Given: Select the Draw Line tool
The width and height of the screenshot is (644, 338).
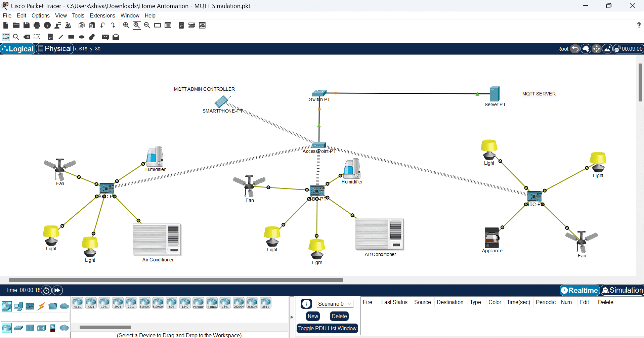Looking at the screenshot, I should pos(61,37).
